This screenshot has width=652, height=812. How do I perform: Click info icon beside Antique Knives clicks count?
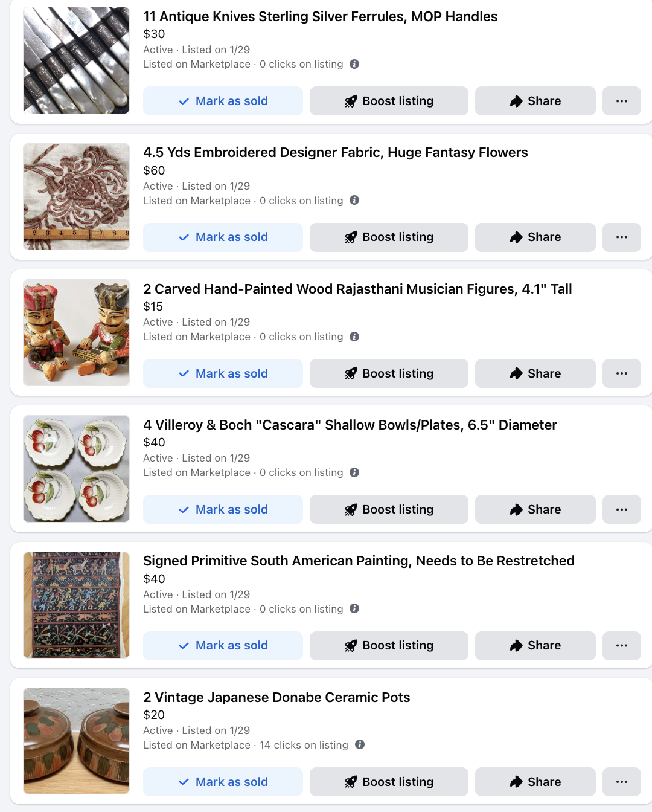click(x=354, y=64)
